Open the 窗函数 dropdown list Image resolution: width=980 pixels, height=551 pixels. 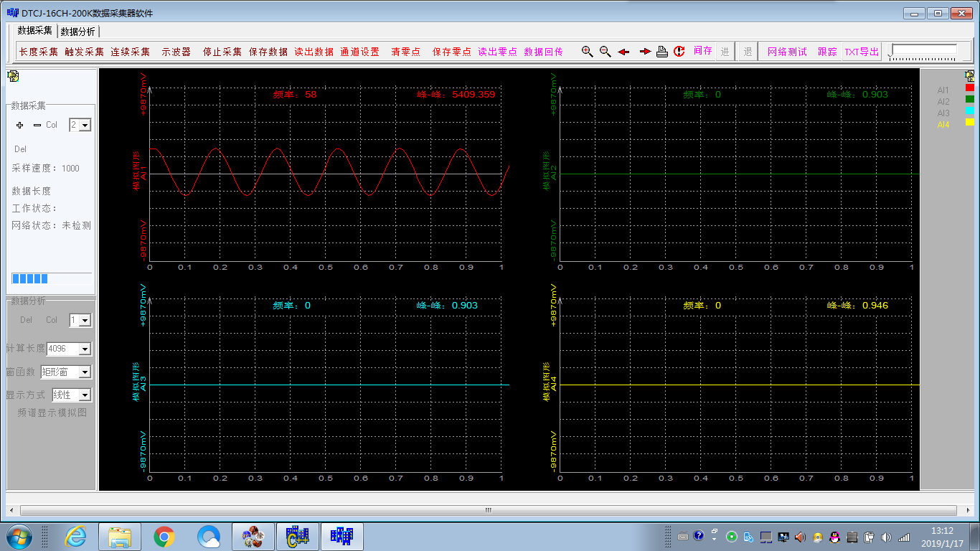pyautogui.click(x=85, y=372)
